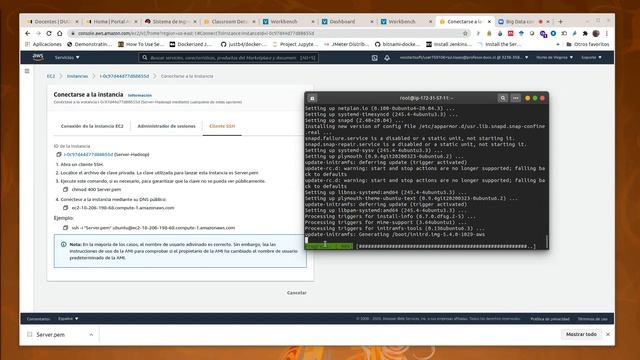
Task: Open the i-0c97d44d77d88855d instance ID link
Action: coord(88,155)
